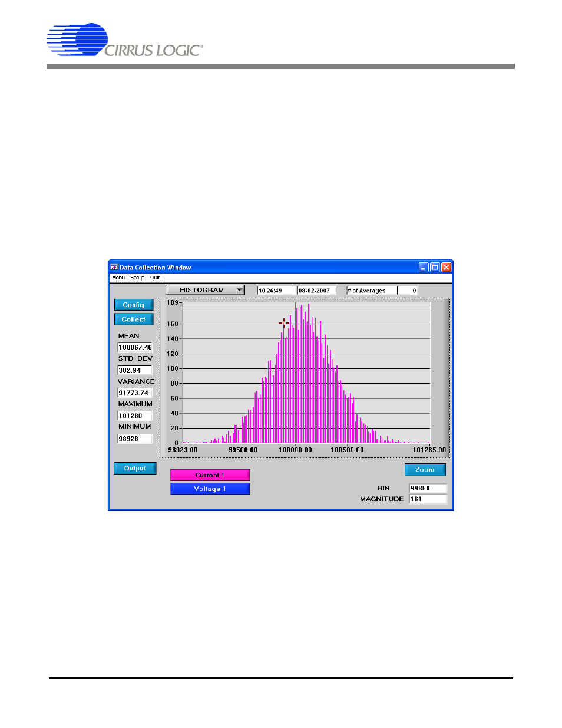
Task: Click the Data Collection Window title icon
Action: (114, 267)
